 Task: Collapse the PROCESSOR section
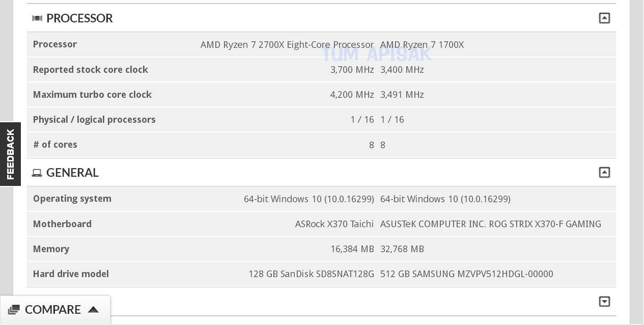604,18
